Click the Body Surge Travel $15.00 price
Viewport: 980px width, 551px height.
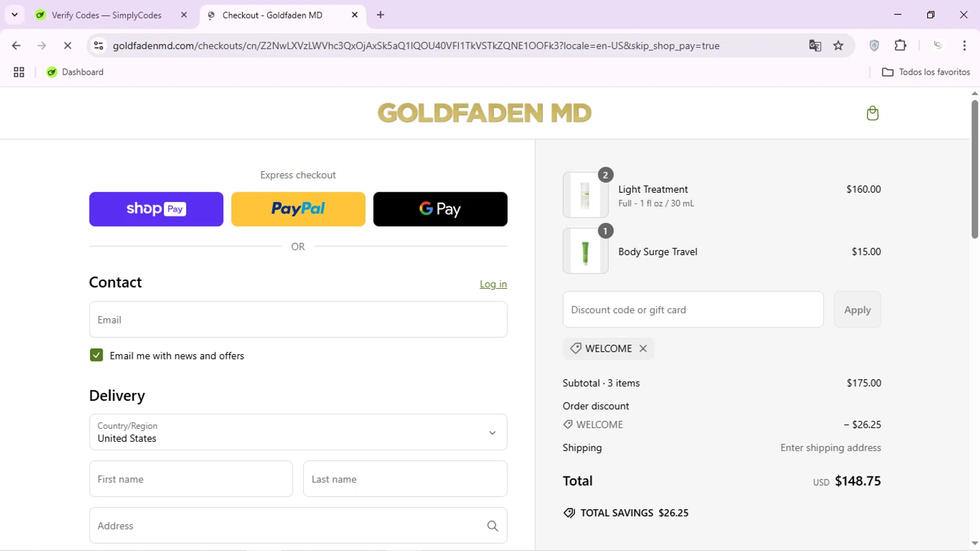[x=866, y=252]
